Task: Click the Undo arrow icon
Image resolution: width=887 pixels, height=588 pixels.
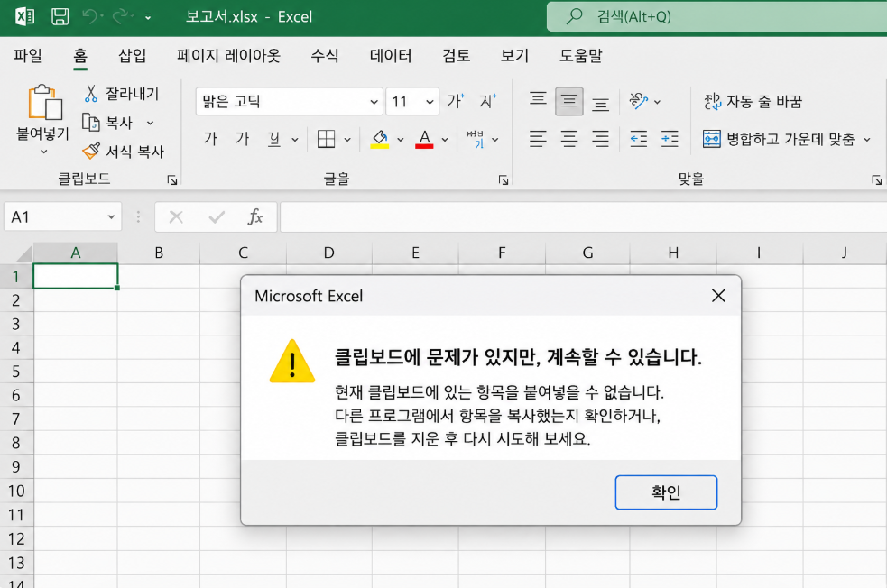Action: tap(89, 16)
